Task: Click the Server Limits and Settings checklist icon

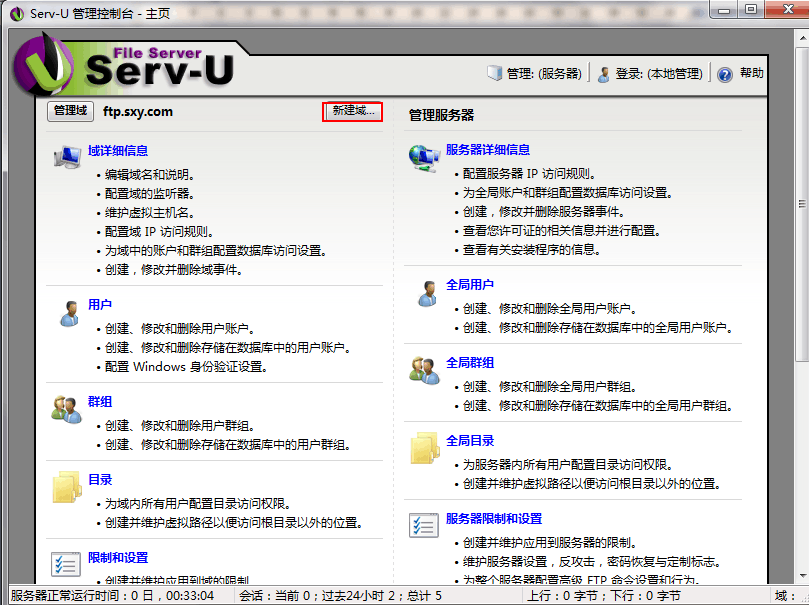Action: [424, 526]
